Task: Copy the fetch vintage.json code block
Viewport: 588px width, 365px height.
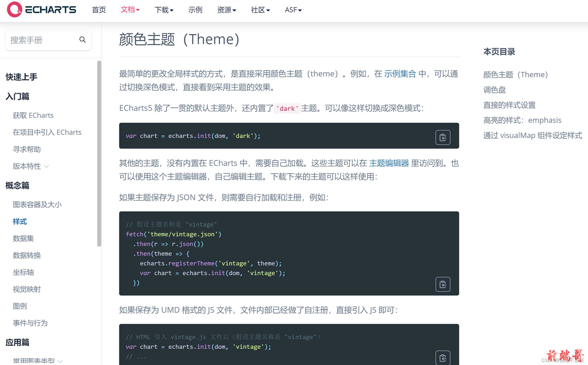Action: [443, 284]
